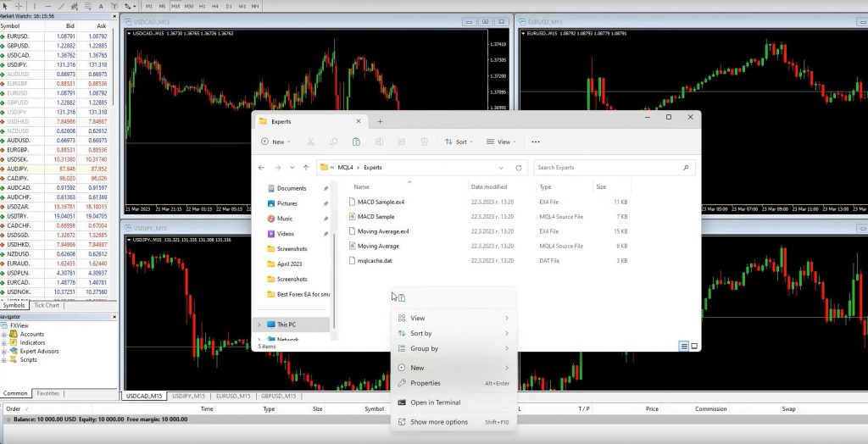Open the See more ellipsis menu
This screenshot has width=868, height=444.
click(x=536, y=142)
